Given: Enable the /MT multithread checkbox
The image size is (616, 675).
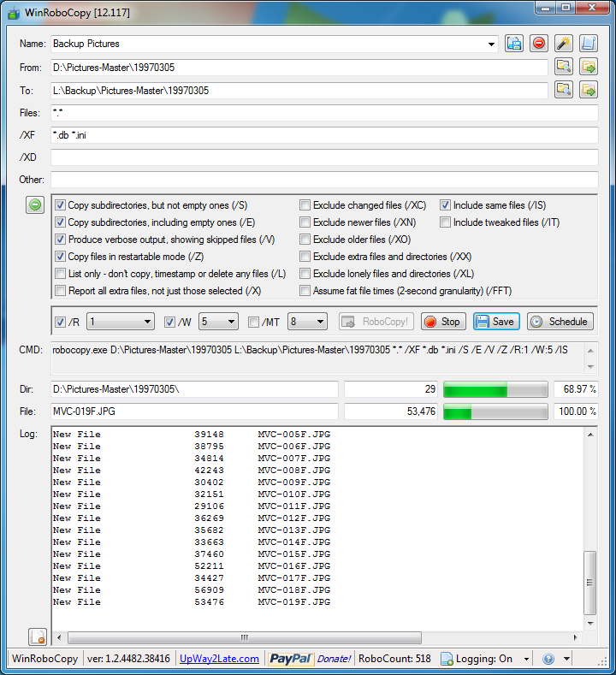Looking at the screenshot, I should [x=253, y=322].
